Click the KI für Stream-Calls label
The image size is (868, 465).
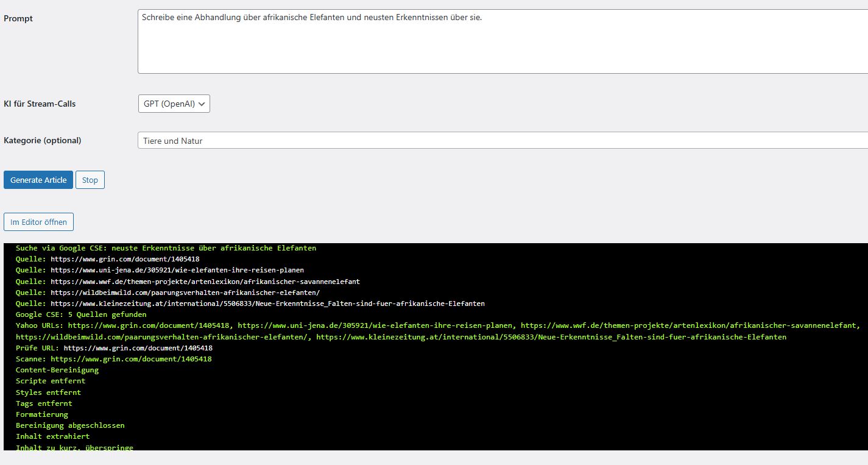pyautogui.click(x=40, y=104)
